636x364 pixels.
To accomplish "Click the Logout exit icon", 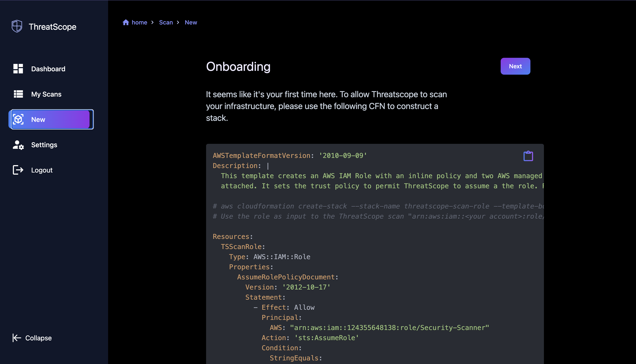I will [x=18, y=170].
